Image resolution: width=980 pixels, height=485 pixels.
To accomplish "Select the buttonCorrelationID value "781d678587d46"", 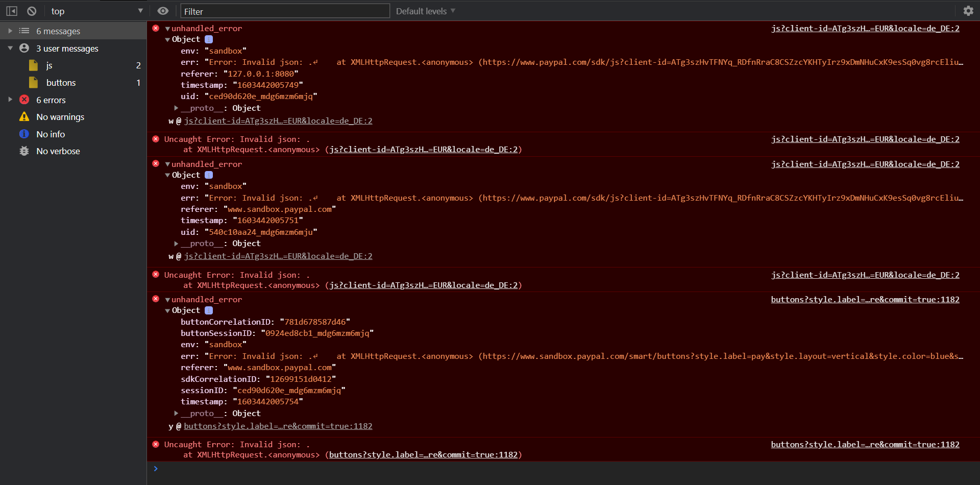I will [315, 322].
